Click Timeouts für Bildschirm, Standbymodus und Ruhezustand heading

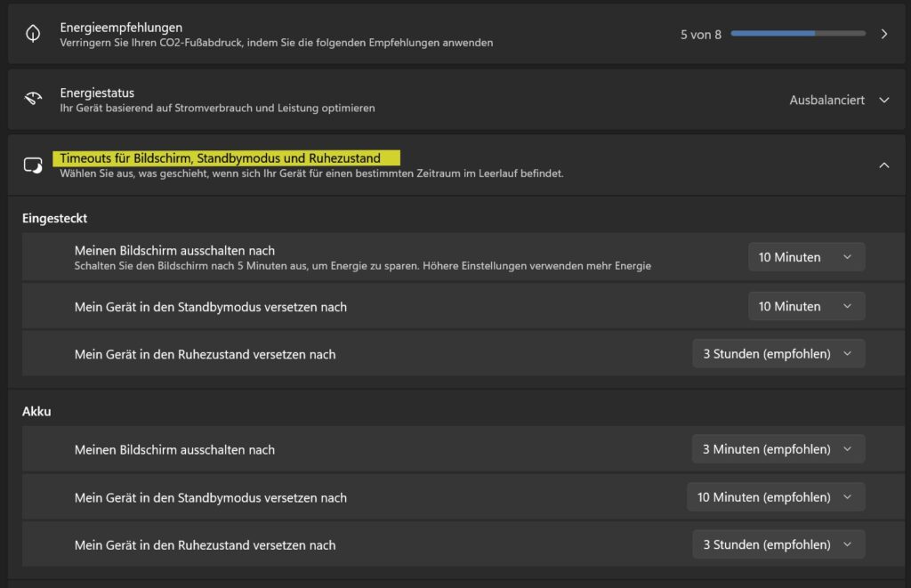(221, 158)
